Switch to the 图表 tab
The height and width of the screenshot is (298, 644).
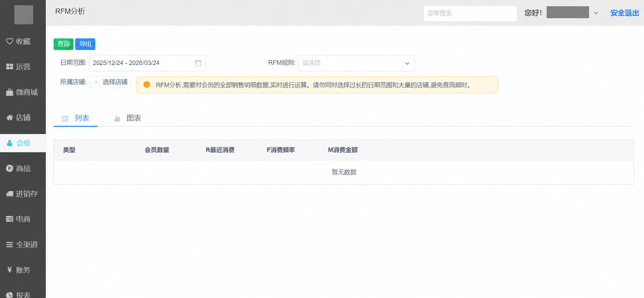click(128, 118)
